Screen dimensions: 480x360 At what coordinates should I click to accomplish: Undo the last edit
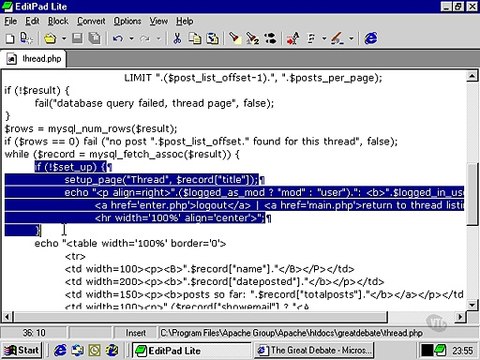click(x=118, y=39)
